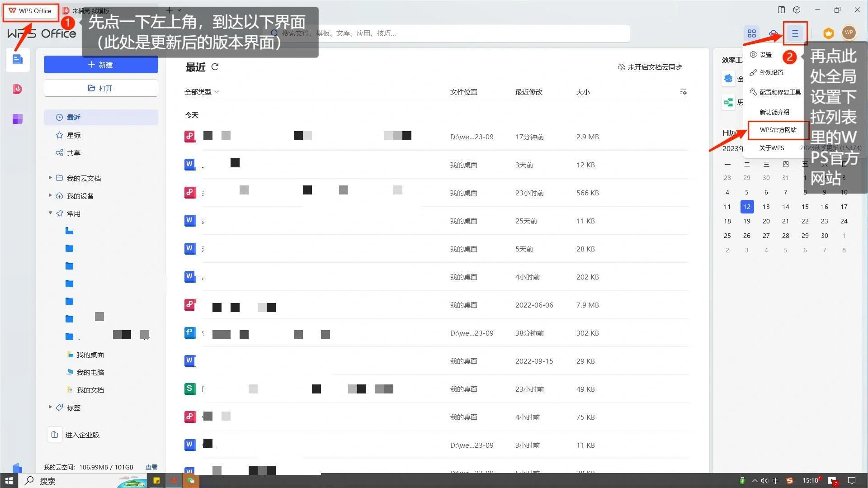Click the WP avatar in top right
The width and height of the screenshot is (868, 488).
849,33
